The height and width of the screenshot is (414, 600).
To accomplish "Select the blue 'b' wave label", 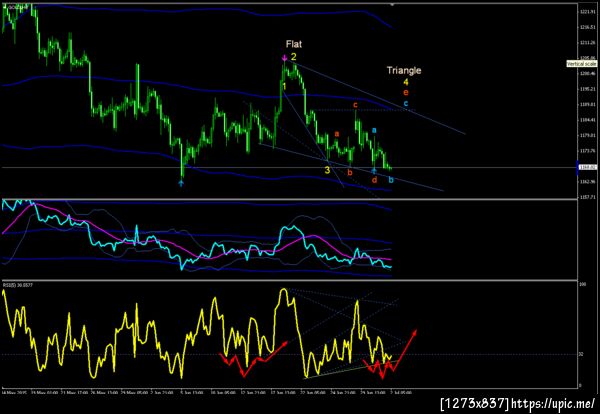I will [x=391, y=179].
